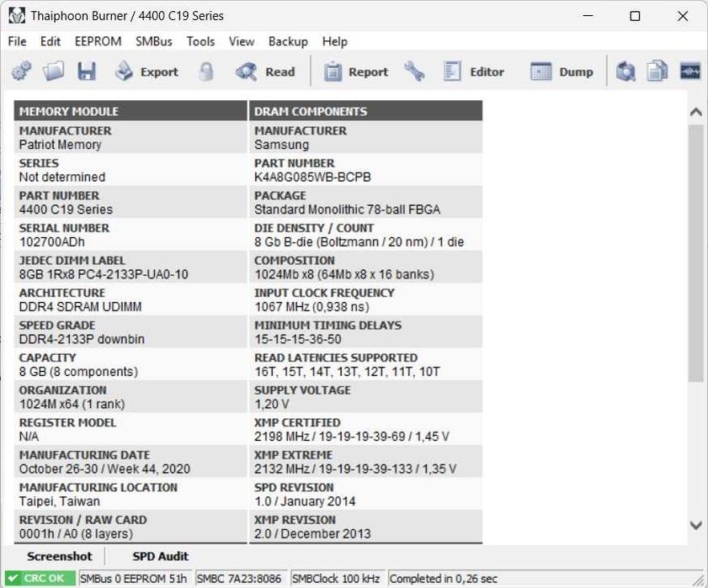The image size is (708, 588).
Task: Select the 1024M x64 (1 rank) organization
Action: point(72,404)
